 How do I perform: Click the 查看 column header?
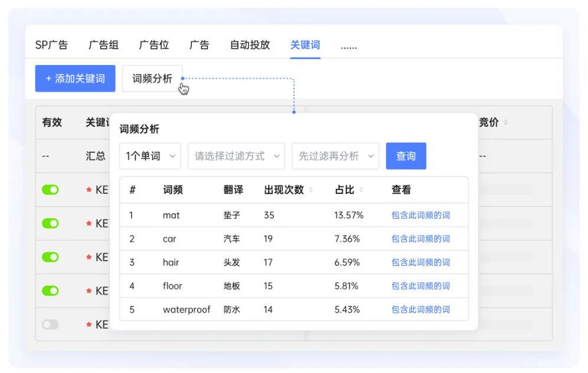click(x=401, y=190)
